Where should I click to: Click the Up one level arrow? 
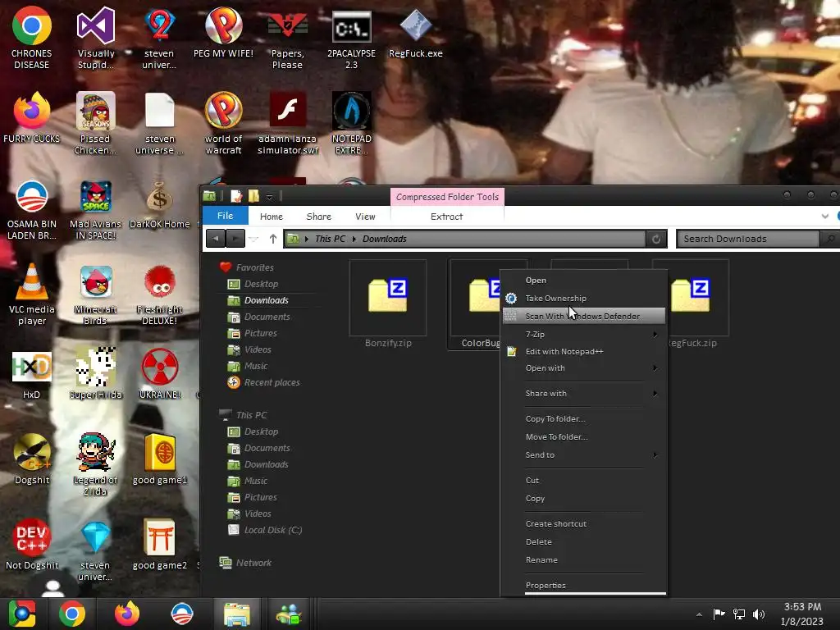272,239
